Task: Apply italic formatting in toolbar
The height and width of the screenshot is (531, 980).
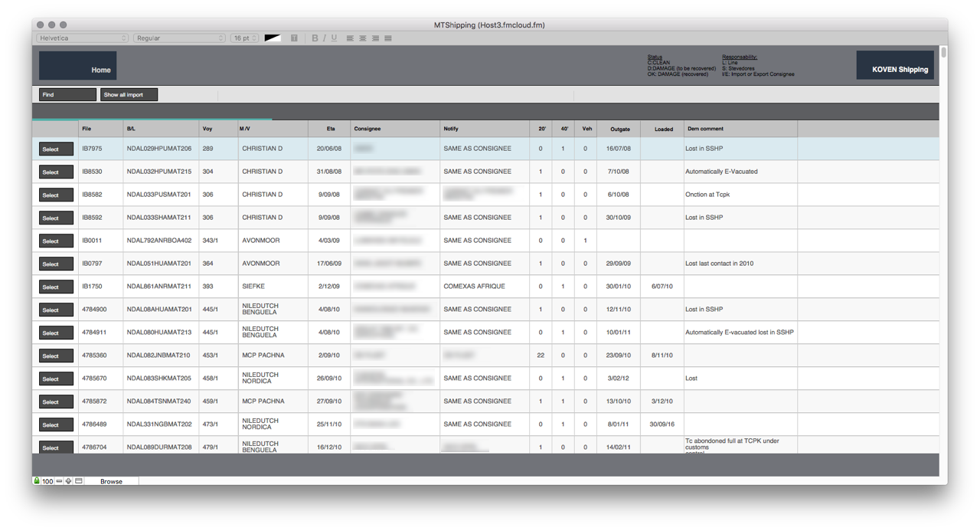Action: [324, 38]
